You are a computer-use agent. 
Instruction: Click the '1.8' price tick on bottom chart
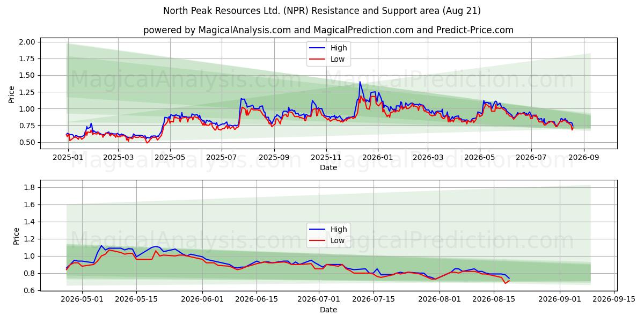[x=30, y=187]
